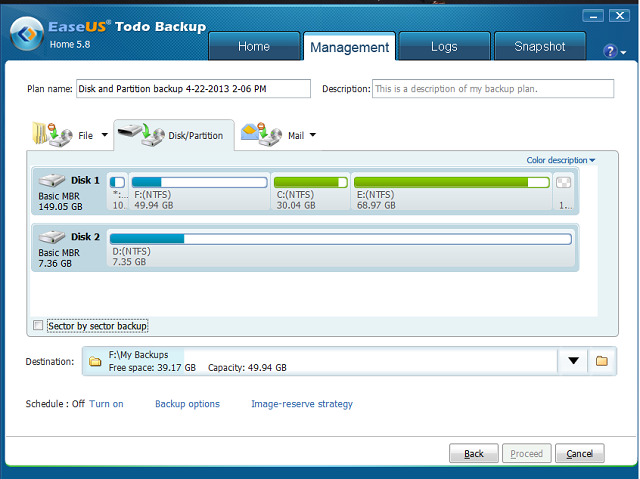The width and height of the screenshot is (640, 479).
Task: Expand the Color description dropdown
Action: coord(560,160)
